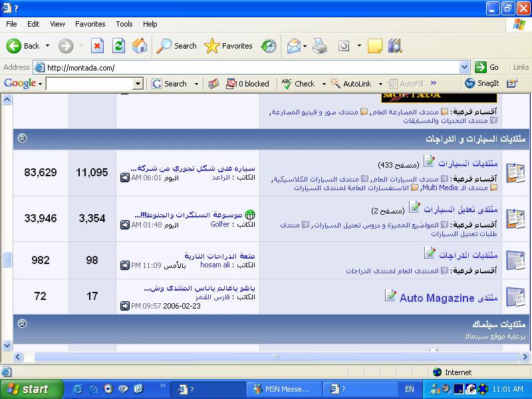Collapse the Cinemac forums category
Viewport: 532px width, 399px height.
[x=22, y=324]
